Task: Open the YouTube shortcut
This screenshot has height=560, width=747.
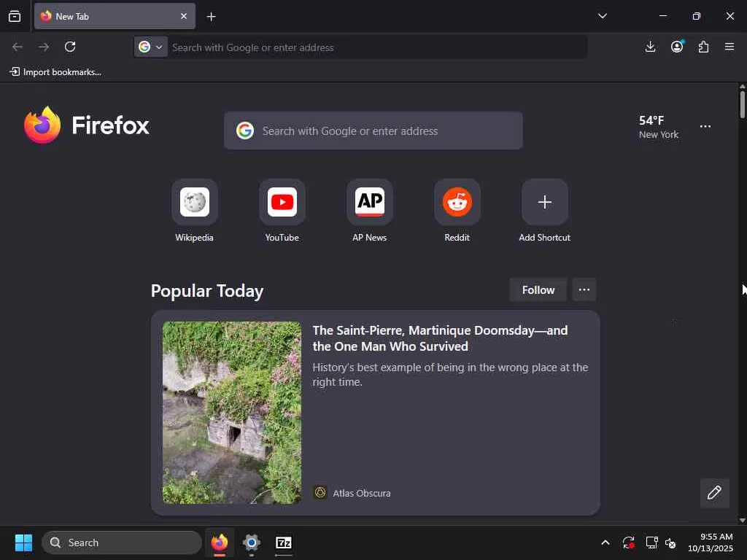Action: 282,211
